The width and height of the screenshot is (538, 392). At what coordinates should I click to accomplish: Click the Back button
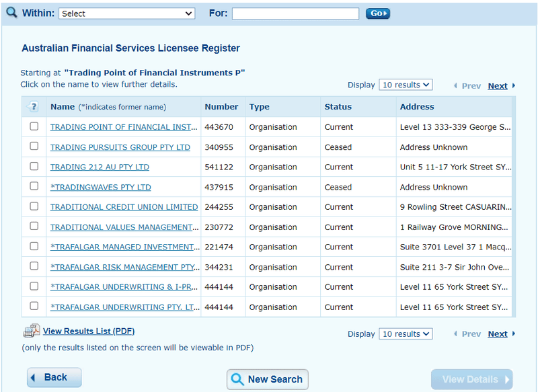point(54,377)
